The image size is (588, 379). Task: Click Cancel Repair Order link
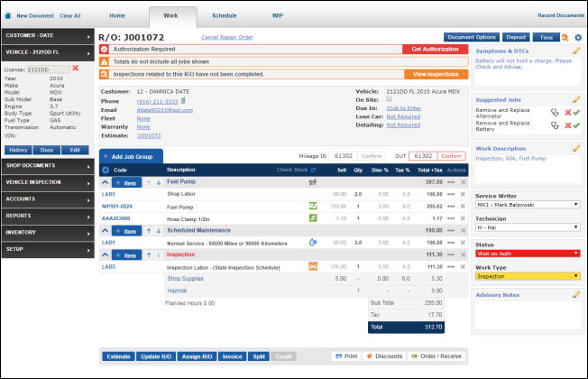tap(227, 37)
